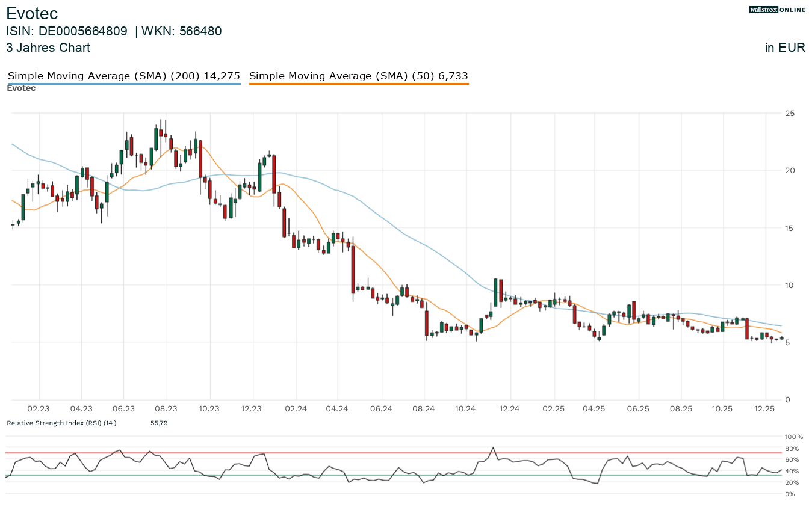The width and height of the screenshot is (812, 510).
Task: Click the Relative Strength Index (RSI) label
Action: tap(61, 423)
